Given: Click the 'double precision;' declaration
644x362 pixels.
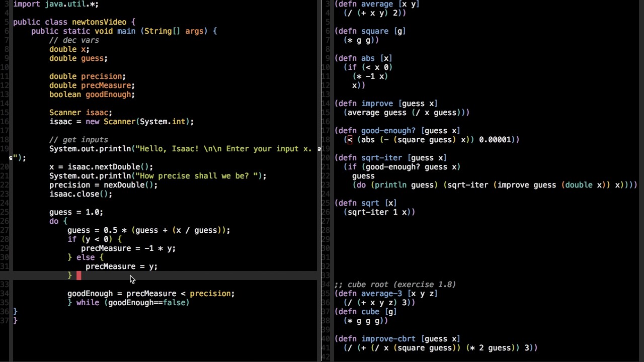Looking at the screenshot, I should pyautogui.click(x=88, y=76).
